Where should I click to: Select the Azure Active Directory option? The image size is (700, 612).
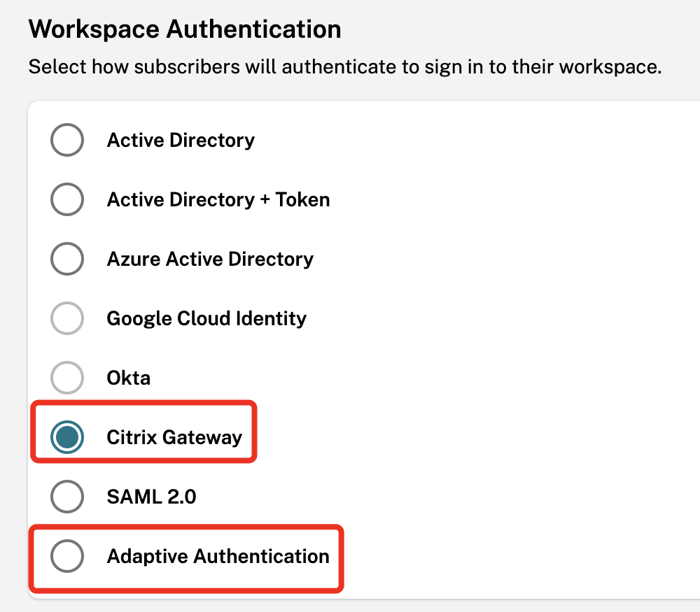[x=67, y=259]
